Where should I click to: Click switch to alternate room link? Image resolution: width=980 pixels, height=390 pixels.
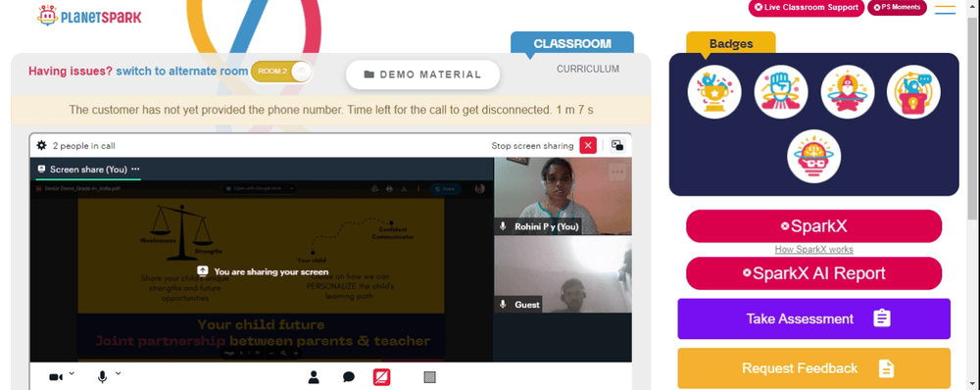point(182,72)
